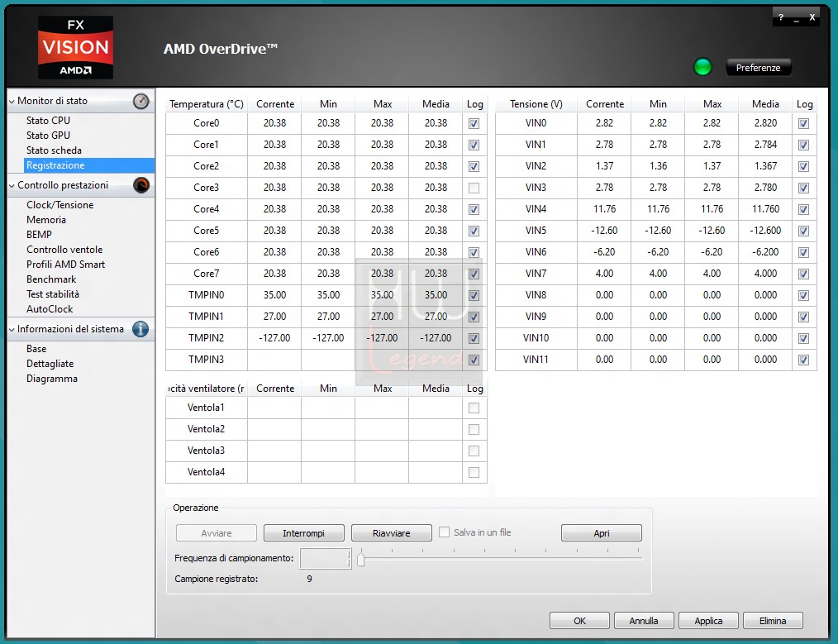Open the Dettagliate system info page
This screenshot has width=838, height=644.
click(50, 364)
